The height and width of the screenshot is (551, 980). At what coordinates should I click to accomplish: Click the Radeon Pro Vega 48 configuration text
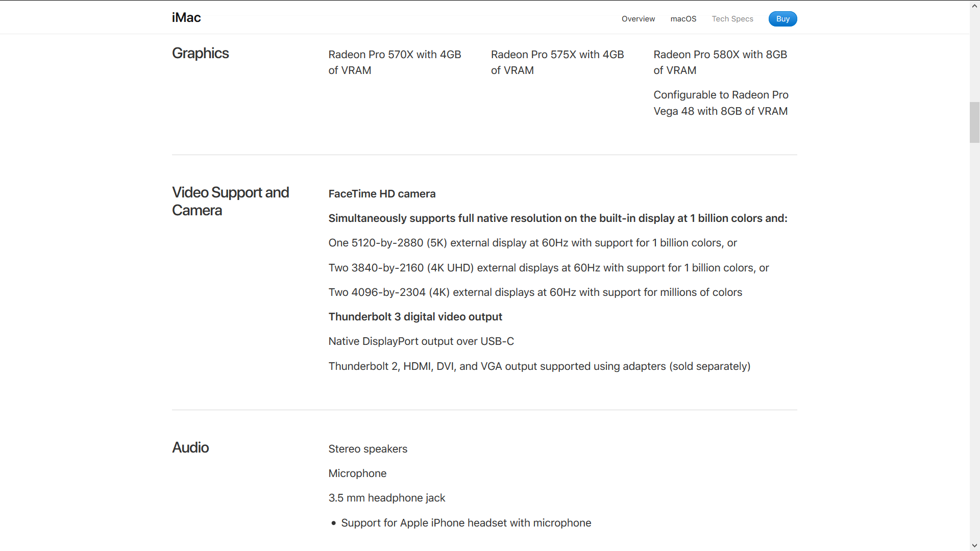point(721,103)
